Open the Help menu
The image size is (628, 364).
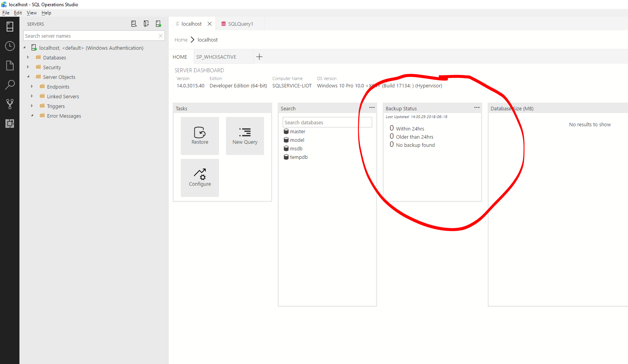pos(46,13)
